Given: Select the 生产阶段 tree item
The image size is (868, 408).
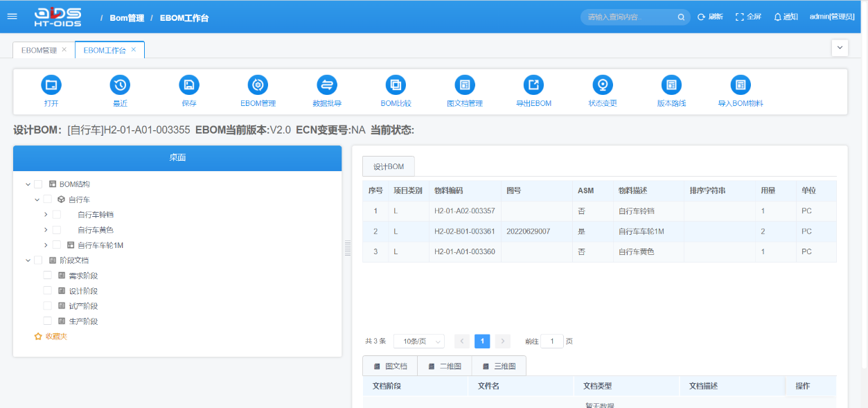Looking at the screenshot, I should click(83, 321).
